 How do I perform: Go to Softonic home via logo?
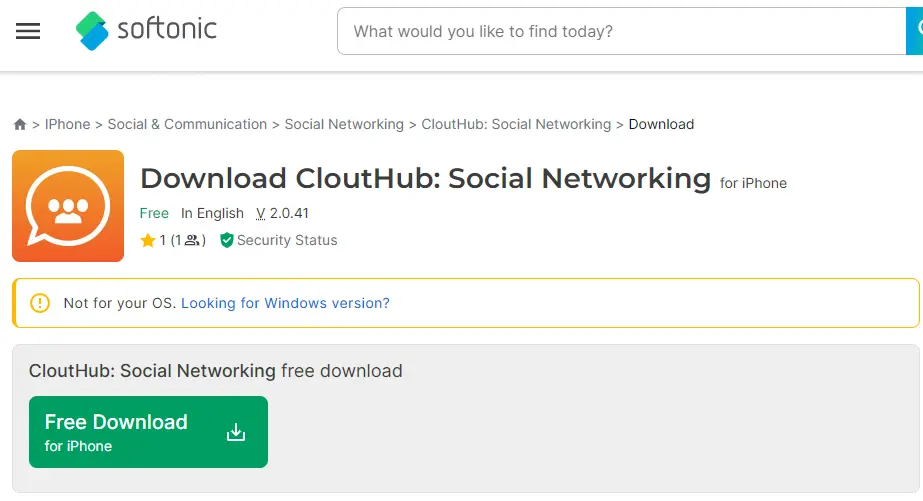(x=146, y=31)
